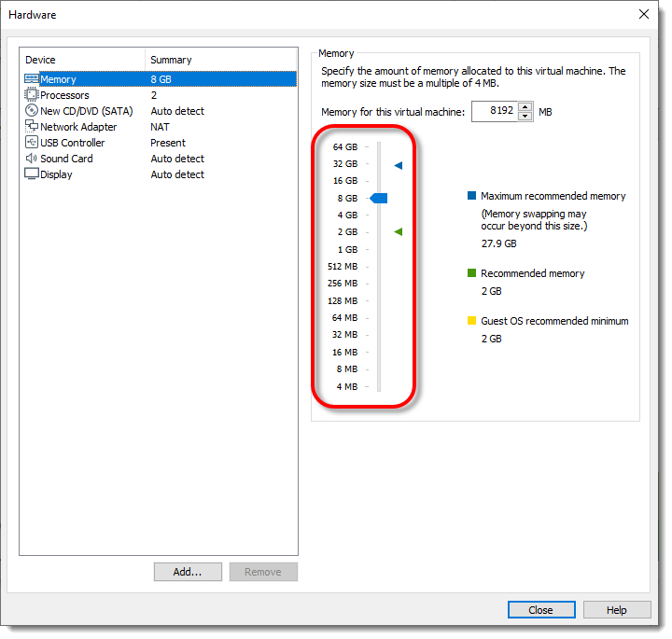Click the memory value field showing 8192
Viewport: 672px width, 639px height.
tap(495, 111)
